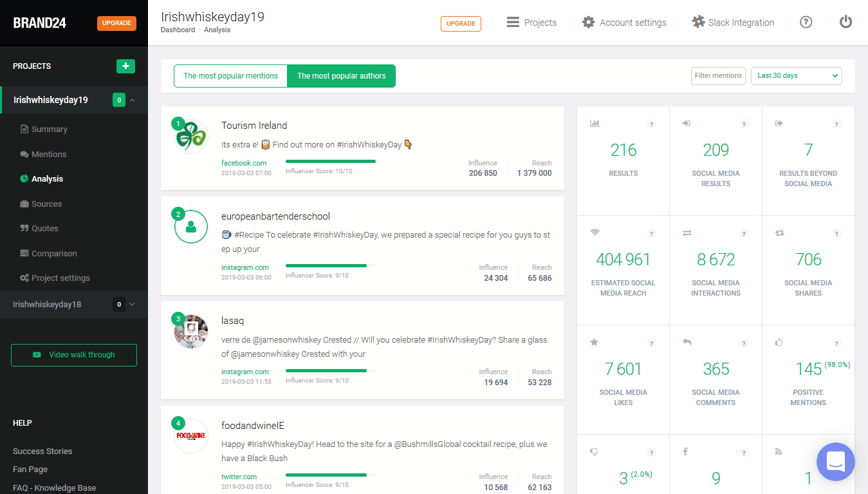Click the Filter mentions input field
868x494 pixels.
[718, 76]
